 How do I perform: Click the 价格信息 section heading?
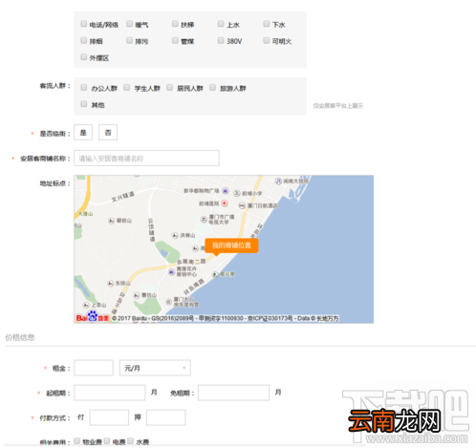20,337
